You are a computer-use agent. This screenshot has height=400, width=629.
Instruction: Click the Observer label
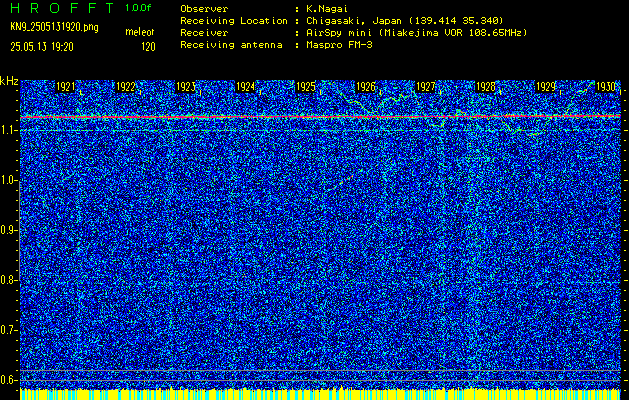click(204, 9)
